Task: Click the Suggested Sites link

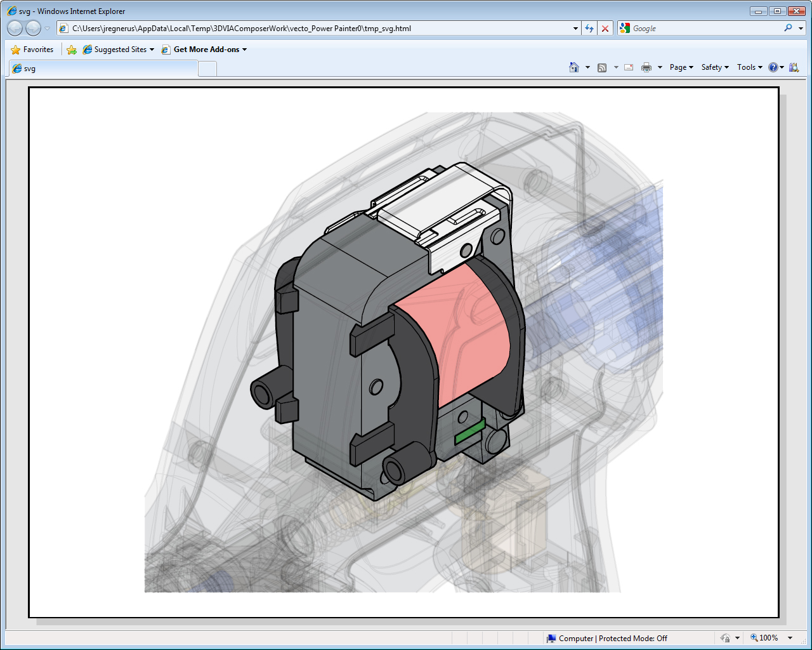Action: click(x=119, y=50)
